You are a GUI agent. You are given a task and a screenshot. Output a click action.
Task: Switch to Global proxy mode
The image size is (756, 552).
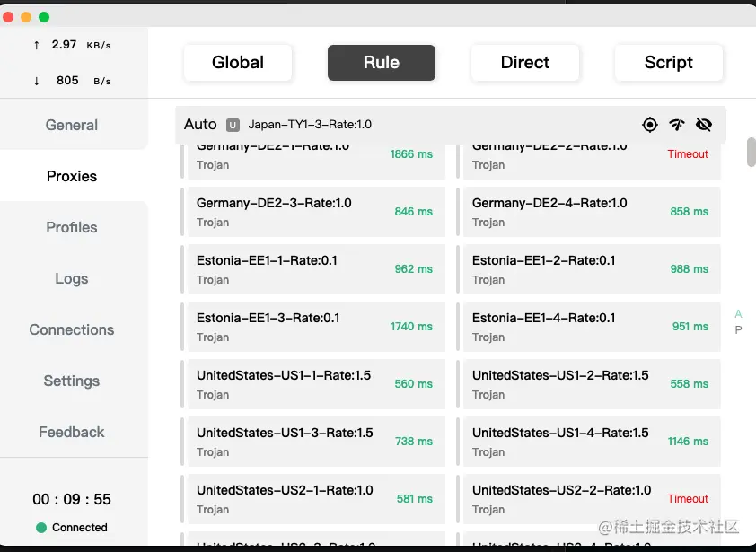pos(238,63)
